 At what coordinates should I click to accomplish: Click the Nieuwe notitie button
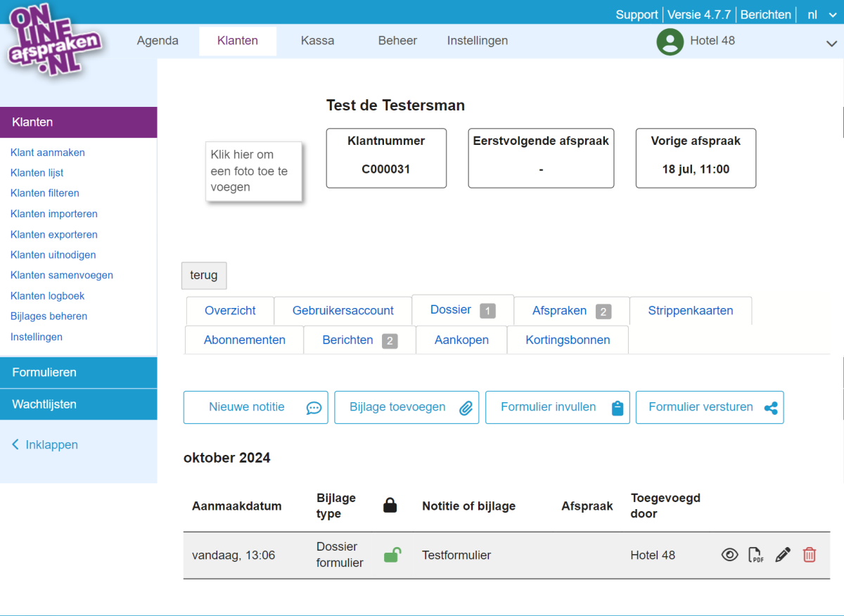click(x=255, y=407)
